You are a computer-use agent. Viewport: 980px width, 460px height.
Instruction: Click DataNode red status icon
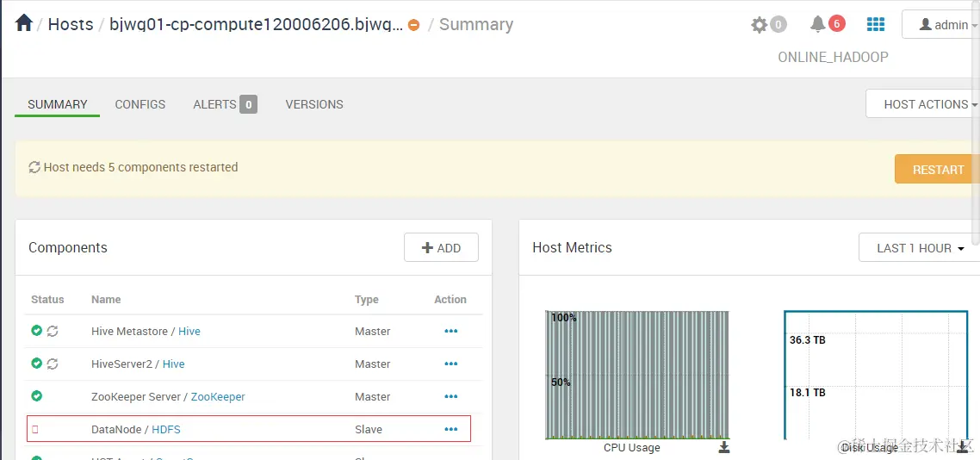35,429
